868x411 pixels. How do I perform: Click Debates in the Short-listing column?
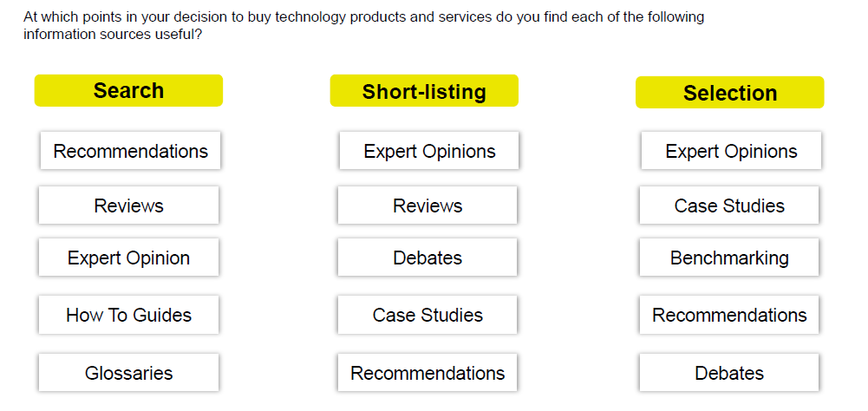point(427,258)
